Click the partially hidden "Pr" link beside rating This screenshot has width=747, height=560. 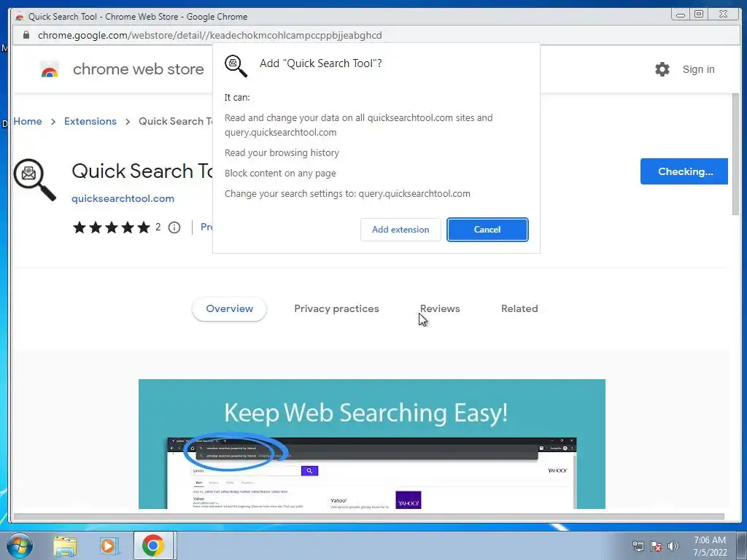pos(206,227)
